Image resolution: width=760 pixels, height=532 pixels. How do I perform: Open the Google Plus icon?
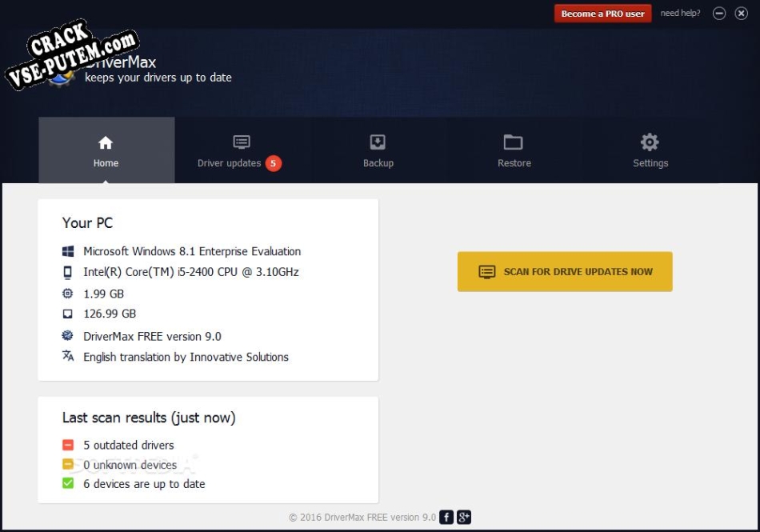coord(464,517)
